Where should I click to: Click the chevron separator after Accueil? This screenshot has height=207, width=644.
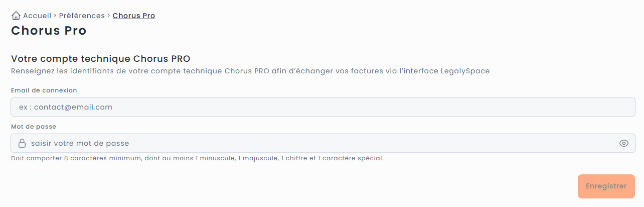pyautogui.click(x=55, y=16)
